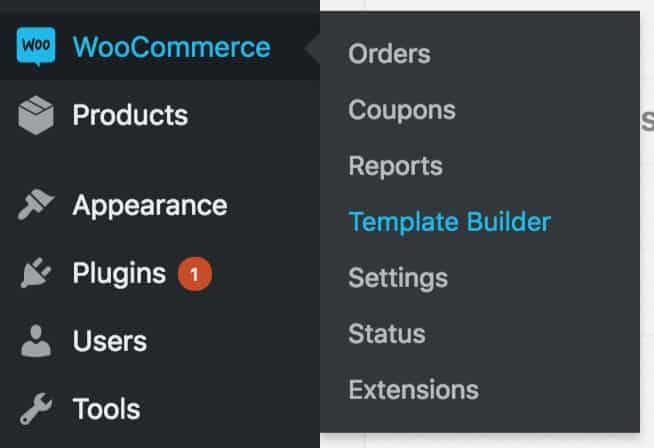Open the Coupons submenu item
This screenshot has width=654, height=448.
(402, 111)
